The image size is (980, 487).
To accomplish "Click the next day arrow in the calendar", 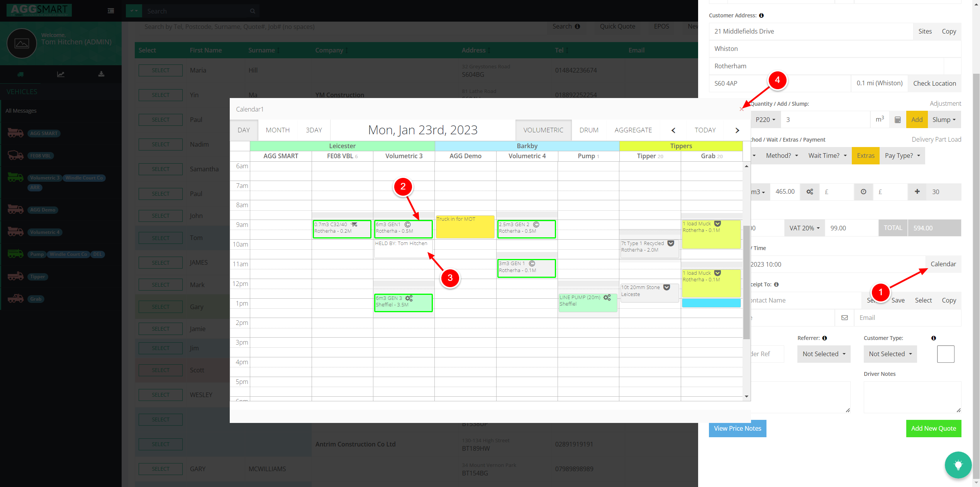I will click(x=737, y=130).
